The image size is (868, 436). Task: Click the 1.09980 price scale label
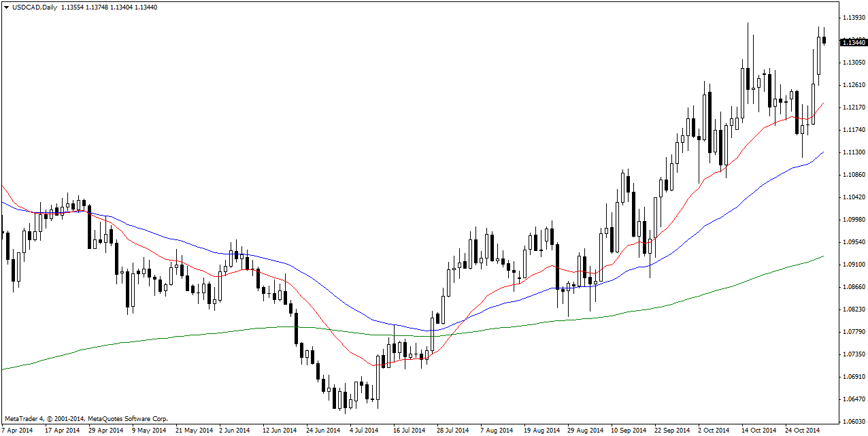[853, 220]
